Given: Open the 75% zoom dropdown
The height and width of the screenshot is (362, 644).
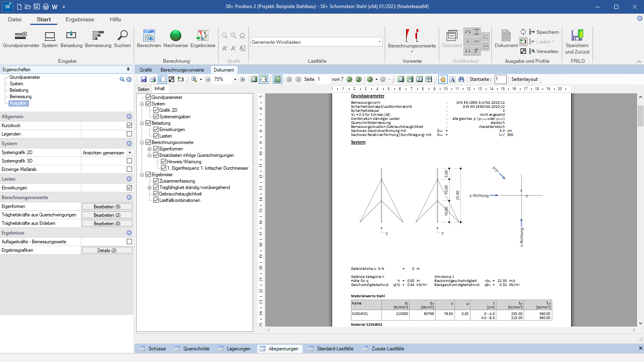Looking at the screenshot, I should click(x=235, y=79).
